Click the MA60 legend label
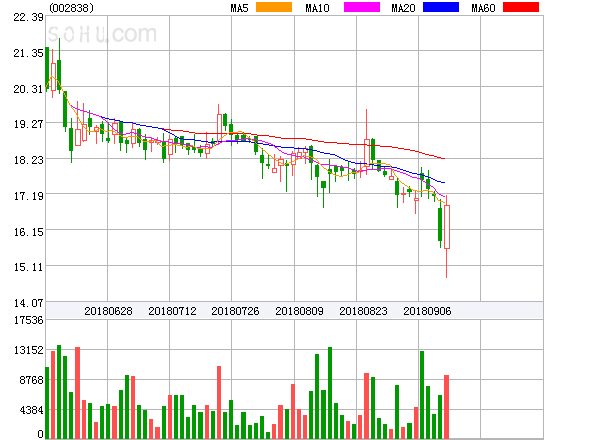This screenshot has height=440, width=600. tap(483, 8)
